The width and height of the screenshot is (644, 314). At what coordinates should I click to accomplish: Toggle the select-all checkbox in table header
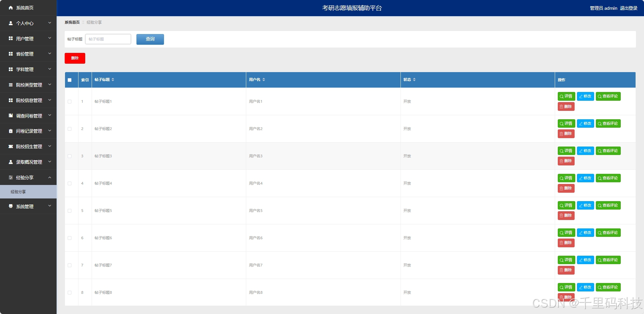coord(70,80)
